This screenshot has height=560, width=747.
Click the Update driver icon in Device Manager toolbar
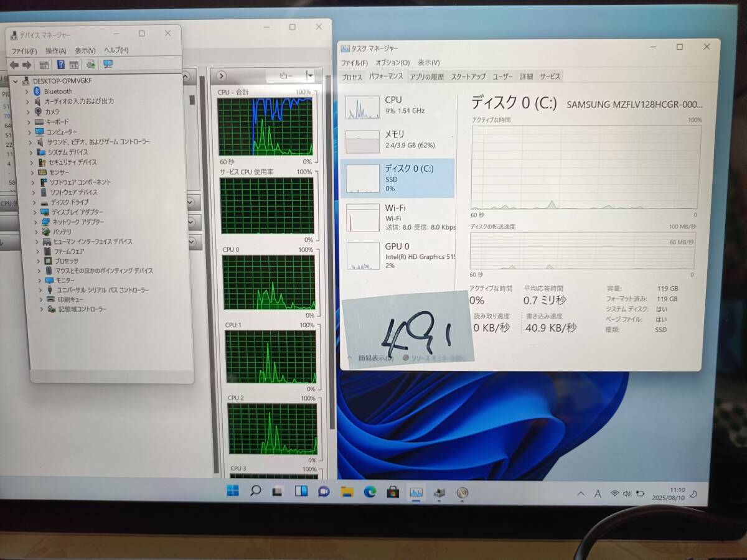(91, 64)
